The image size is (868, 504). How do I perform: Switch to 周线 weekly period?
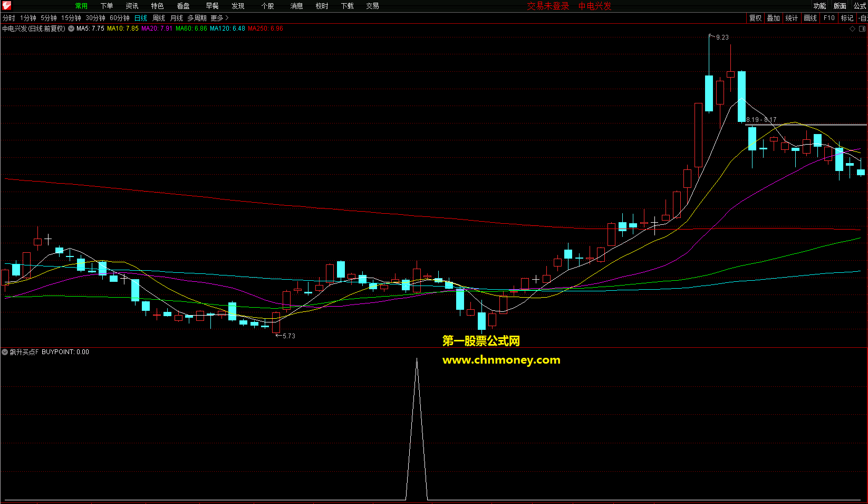point(159,18)
